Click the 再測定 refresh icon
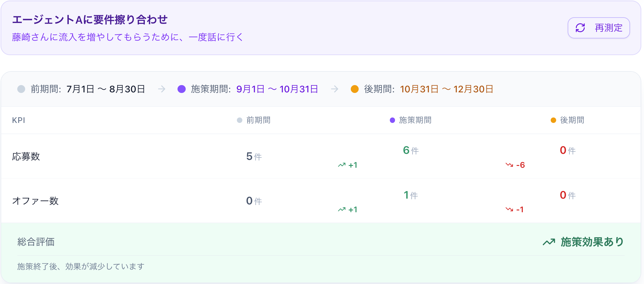Screen dimensions: 644x284 pos(580,28)
